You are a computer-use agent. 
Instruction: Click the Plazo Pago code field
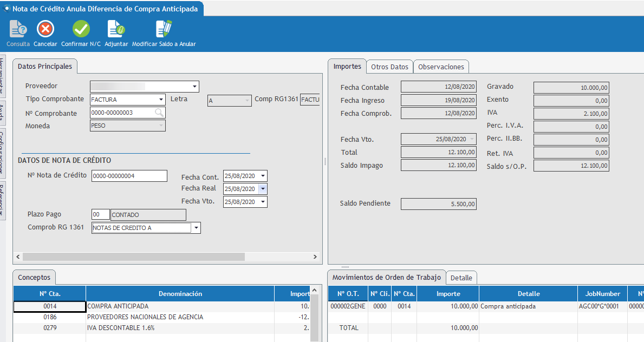pyautogui.click(x=100, y=215)
